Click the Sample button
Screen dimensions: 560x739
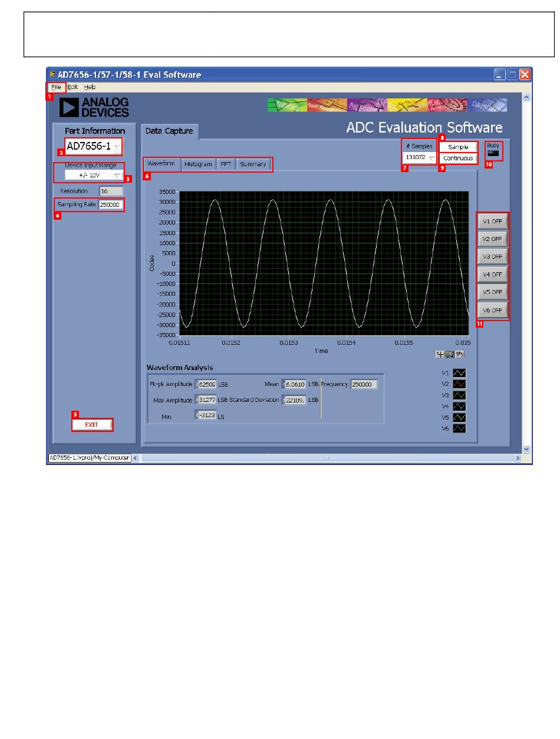458,147
